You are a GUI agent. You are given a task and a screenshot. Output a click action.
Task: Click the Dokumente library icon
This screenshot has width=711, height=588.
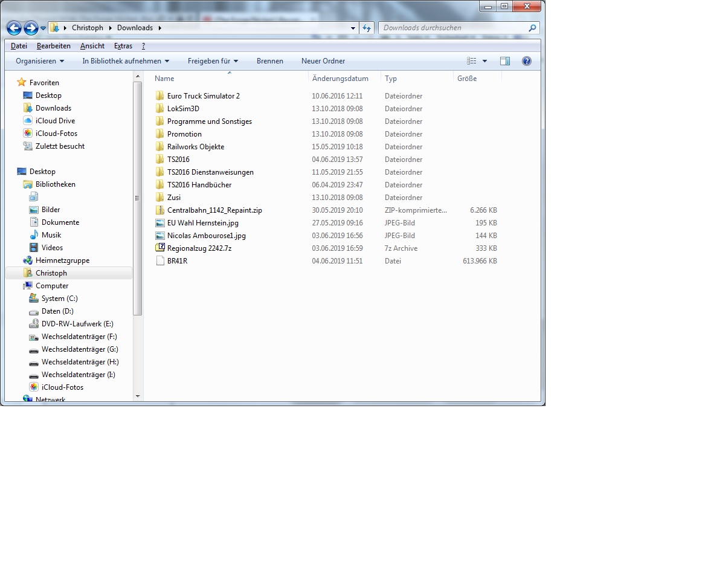point(34,222)
